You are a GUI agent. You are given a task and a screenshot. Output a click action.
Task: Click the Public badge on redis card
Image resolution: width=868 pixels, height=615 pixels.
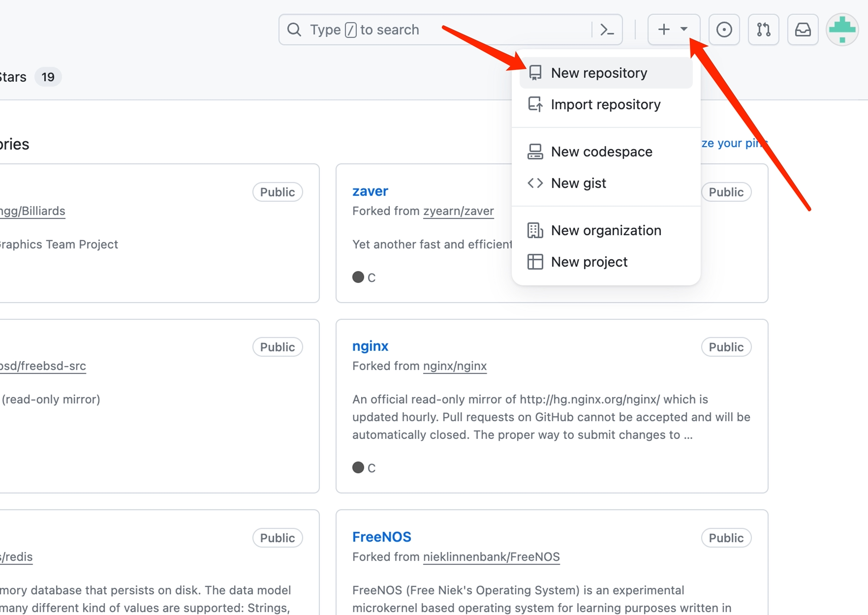pos(278,538)
